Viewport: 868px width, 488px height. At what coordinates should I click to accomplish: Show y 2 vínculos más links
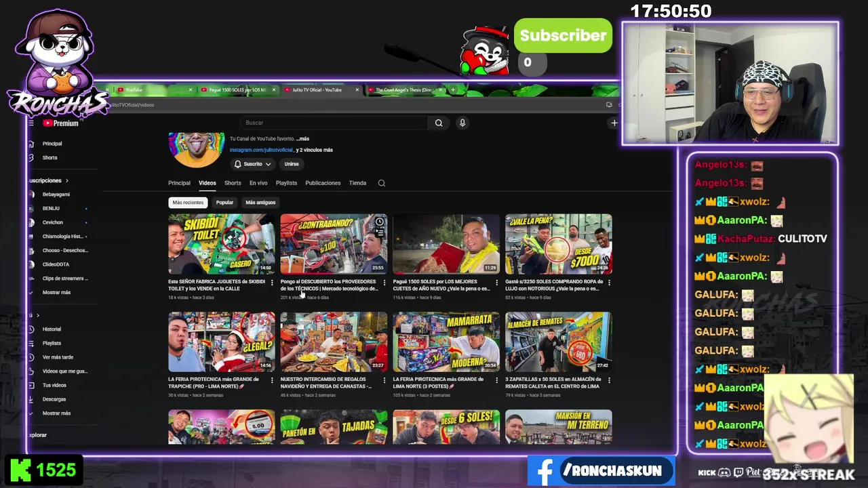[315, 150]
